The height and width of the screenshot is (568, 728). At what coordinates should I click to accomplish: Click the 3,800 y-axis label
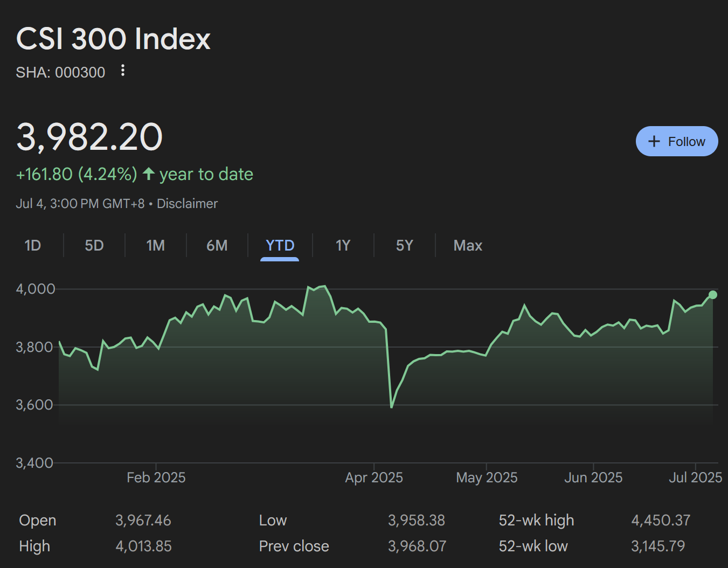point(34,347)
